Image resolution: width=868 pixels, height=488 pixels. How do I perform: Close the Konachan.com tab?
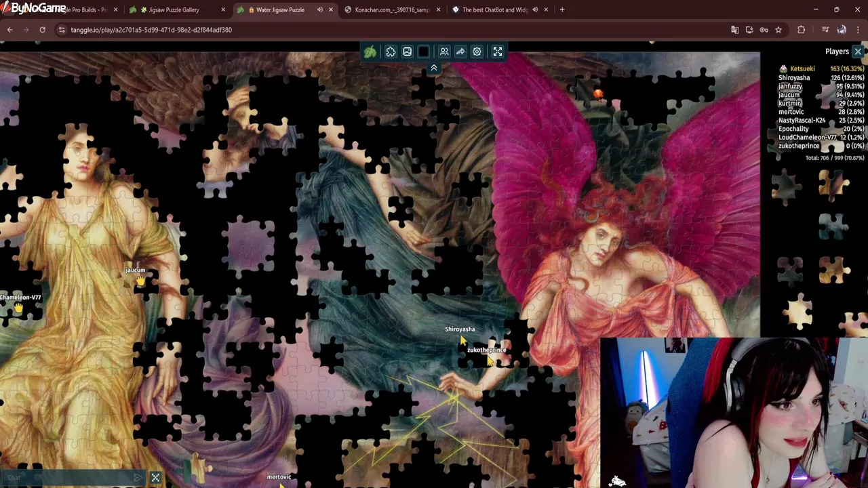pos(438,9)
